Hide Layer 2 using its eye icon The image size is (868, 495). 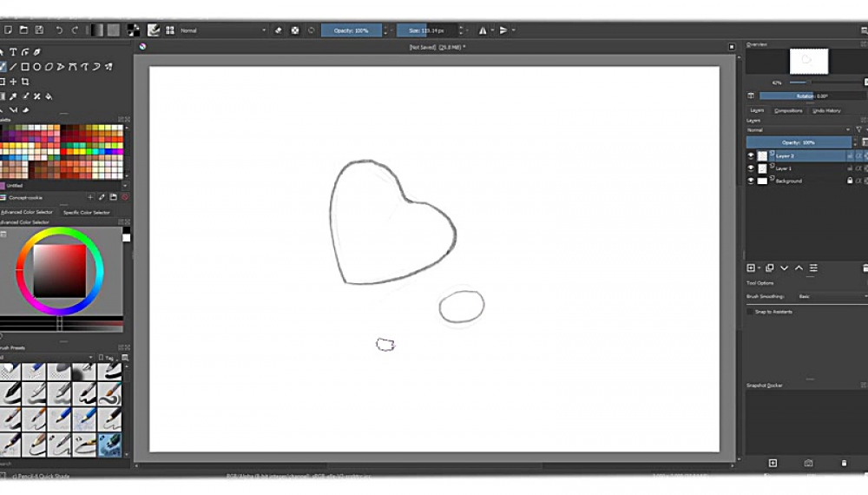tap(752, 156)
